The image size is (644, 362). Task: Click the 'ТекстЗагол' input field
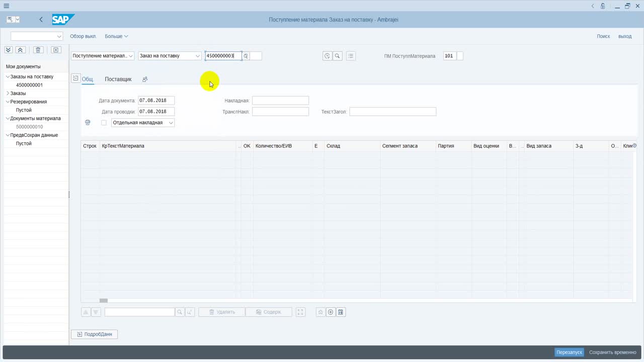393,112
